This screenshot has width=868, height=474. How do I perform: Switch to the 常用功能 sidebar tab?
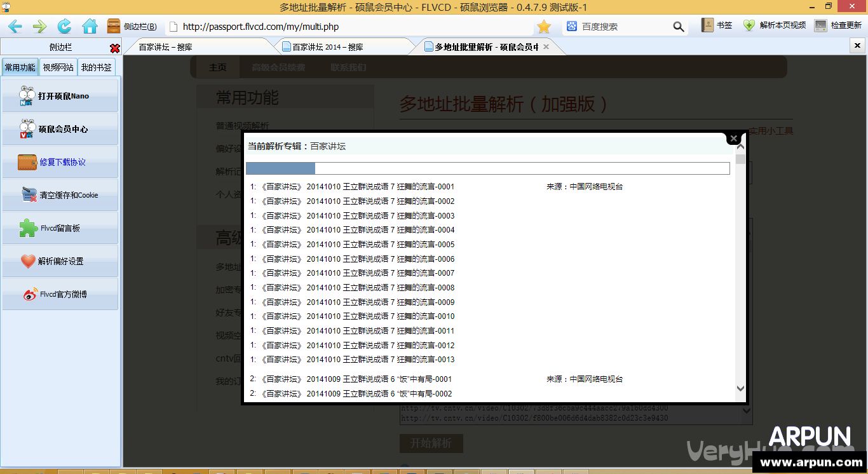pyautogui.click(x=20, y=67)
